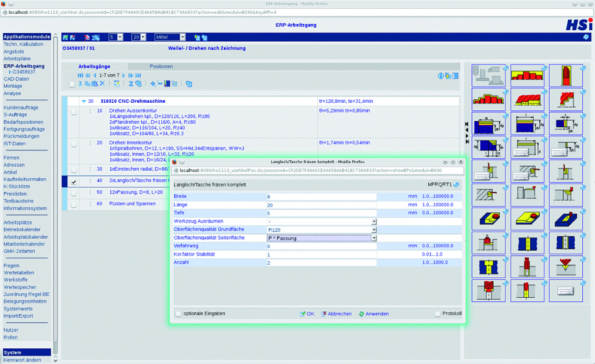The width and height of the screenshot is (595, 364).
Task: Click the help icon at blue toolbar's right end
Action: [x=586, y=37]
